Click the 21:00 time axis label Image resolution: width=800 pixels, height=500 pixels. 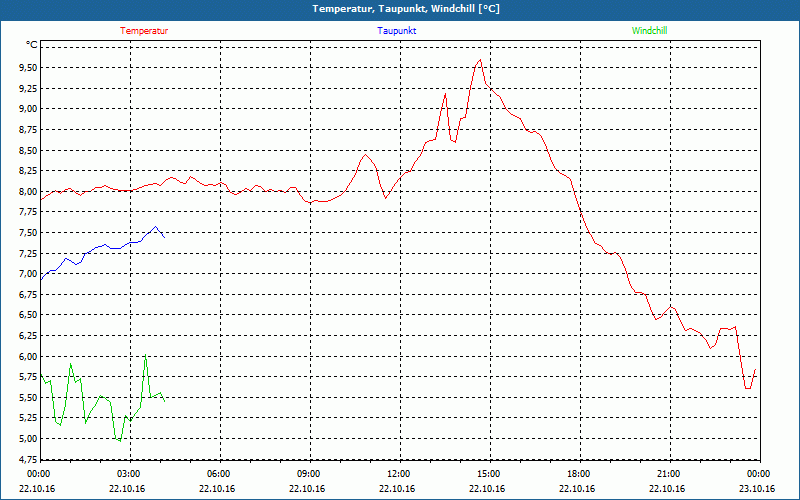coord(667,474)
